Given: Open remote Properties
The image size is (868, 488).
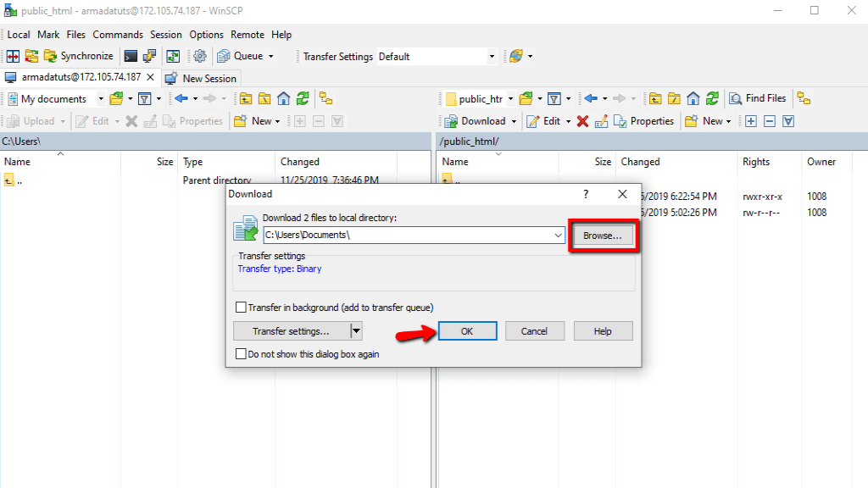Looking at the screenshot, I should pyautogui.click(x=644, y=121).
